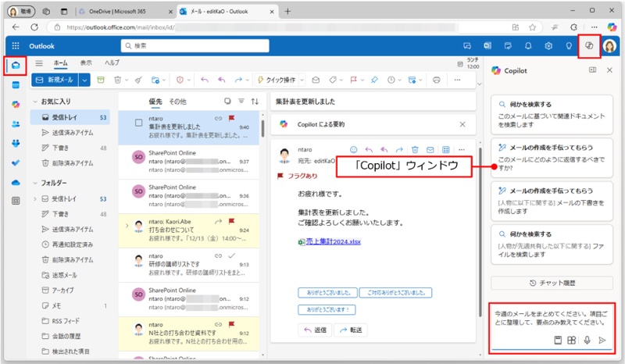Click the Print icon in the ribbon

pos(437,80)
